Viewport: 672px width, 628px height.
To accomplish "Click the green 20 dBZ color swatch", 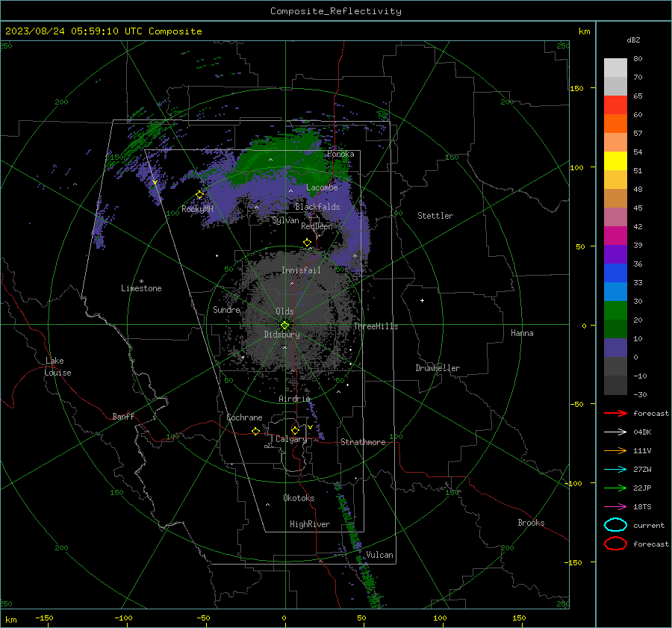I will coord(615,311).
